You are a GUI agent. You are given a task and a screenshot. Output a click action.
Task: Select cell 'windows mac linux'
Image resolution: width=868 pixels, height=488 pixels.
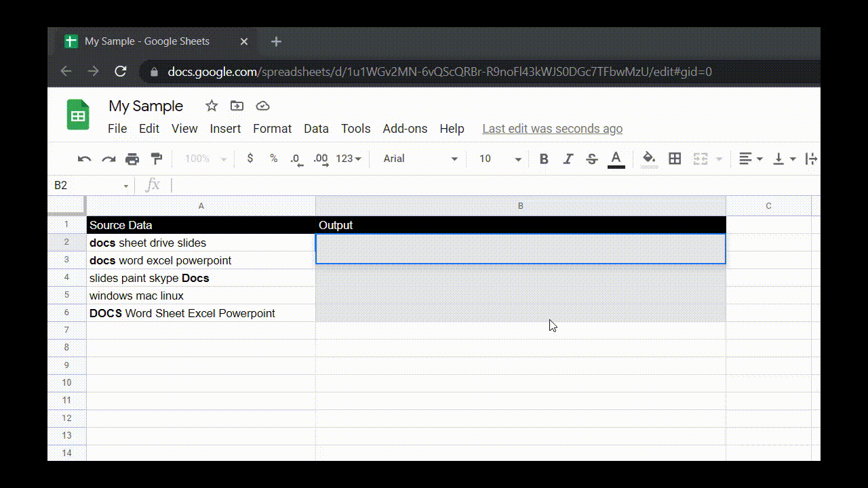point(201,296)
